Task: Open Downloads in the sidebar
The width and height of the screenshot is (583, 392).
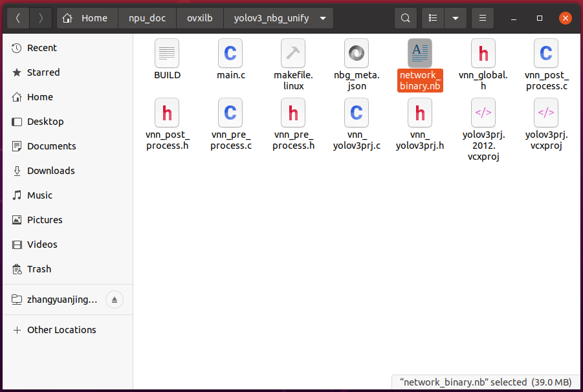Action: (68, 171)
